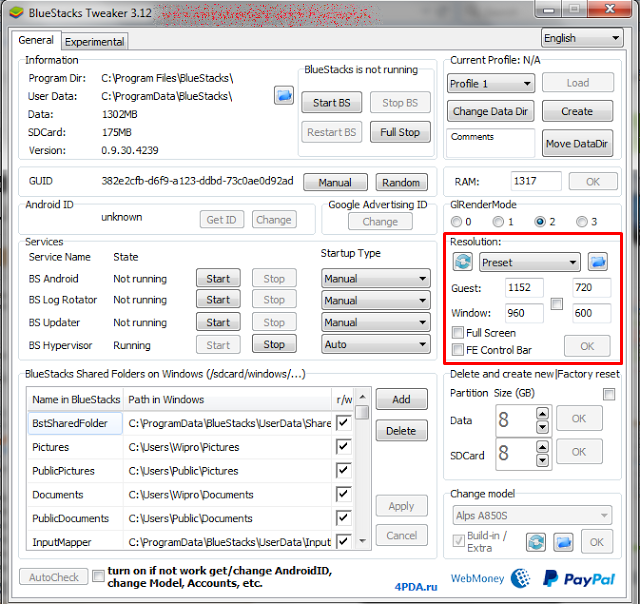Click the resolution refresh icon
The height and width of the screenshot is (604, 640).
(462, 262)
